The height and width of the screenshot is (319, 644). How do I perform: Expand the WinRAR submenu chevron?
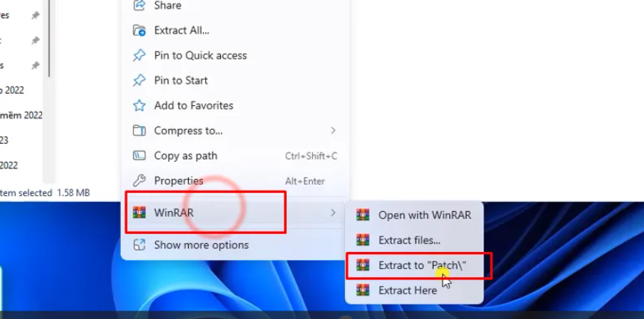click(333, 212)
